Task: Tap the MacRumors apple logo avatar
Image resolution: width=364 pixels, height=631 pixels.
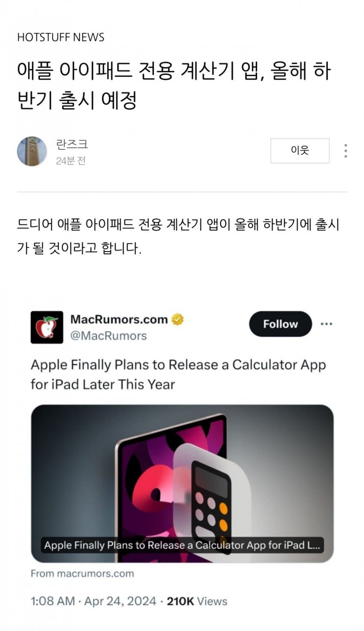Action: tap(47, 327)
